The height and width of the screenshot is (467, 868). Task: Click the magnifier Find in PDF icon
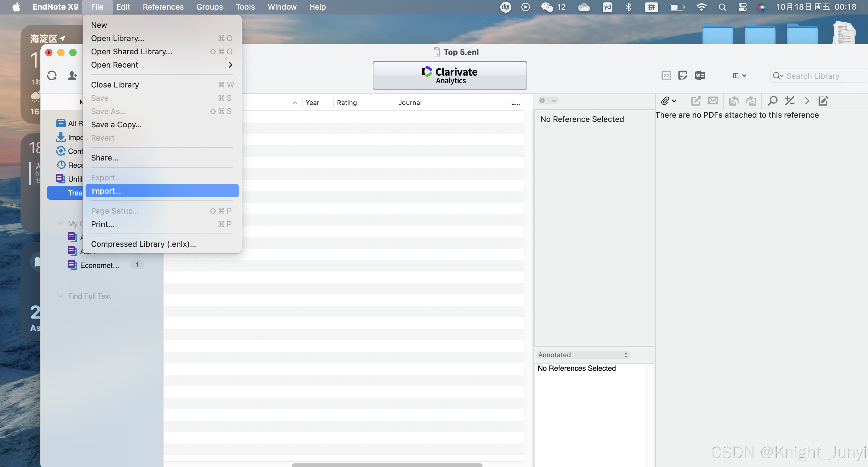(x=772, y=100)
